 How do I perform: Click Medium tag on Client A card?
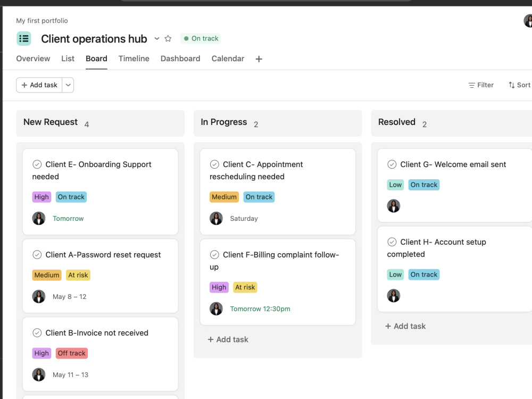click(47, 275)
